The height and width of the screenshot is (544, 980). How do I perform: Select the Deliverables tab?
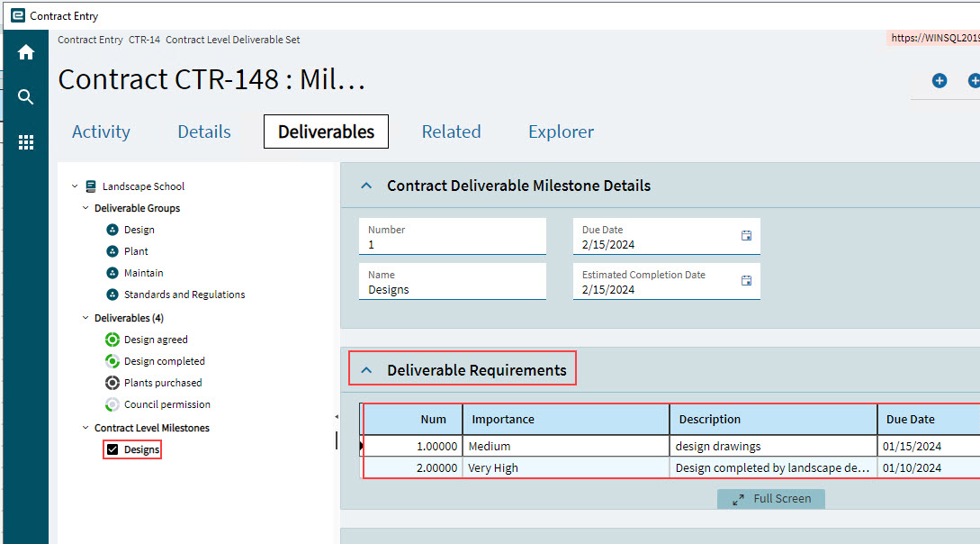click(x=327, y=131)
